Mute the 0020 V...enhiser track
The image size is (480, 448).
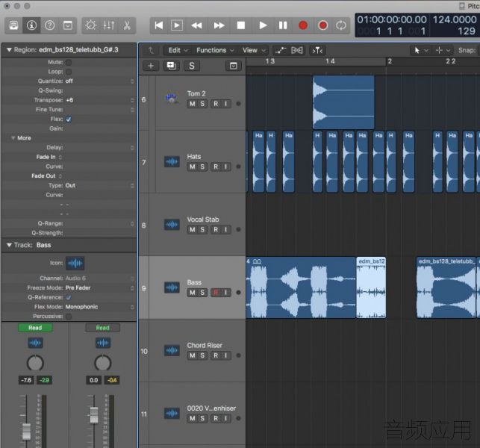coord(193,418)
